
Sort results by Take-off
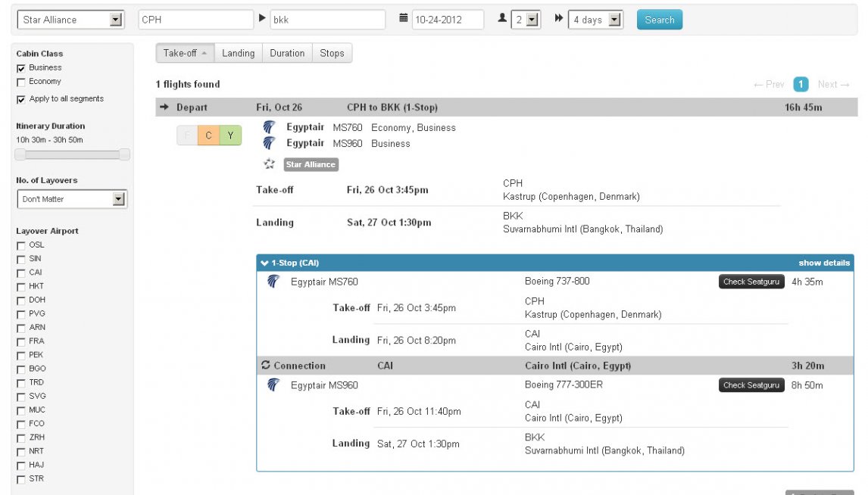[x=185, y=53]
